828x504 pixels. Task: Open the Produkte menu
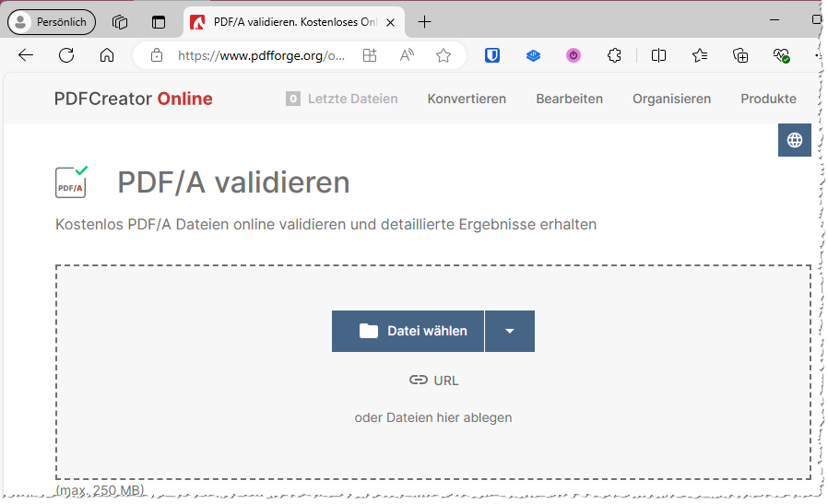768,99
